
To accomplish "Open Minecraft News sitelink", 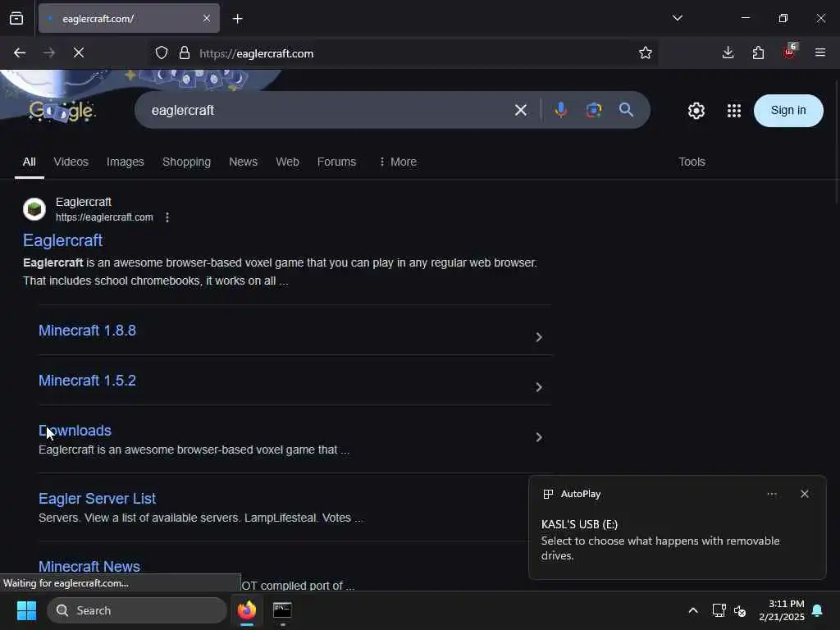I will coord(89,566).
